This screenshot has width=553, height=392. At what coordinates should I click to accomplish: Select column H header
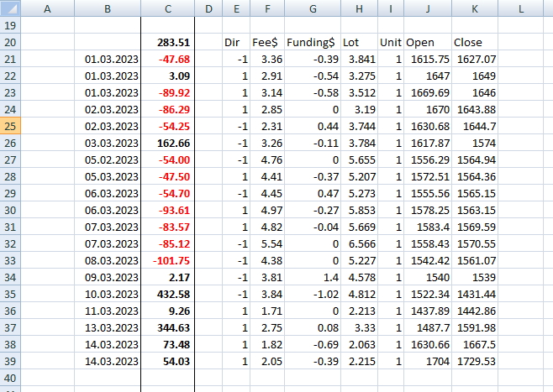pyautogui.click(x=360, y=8)
